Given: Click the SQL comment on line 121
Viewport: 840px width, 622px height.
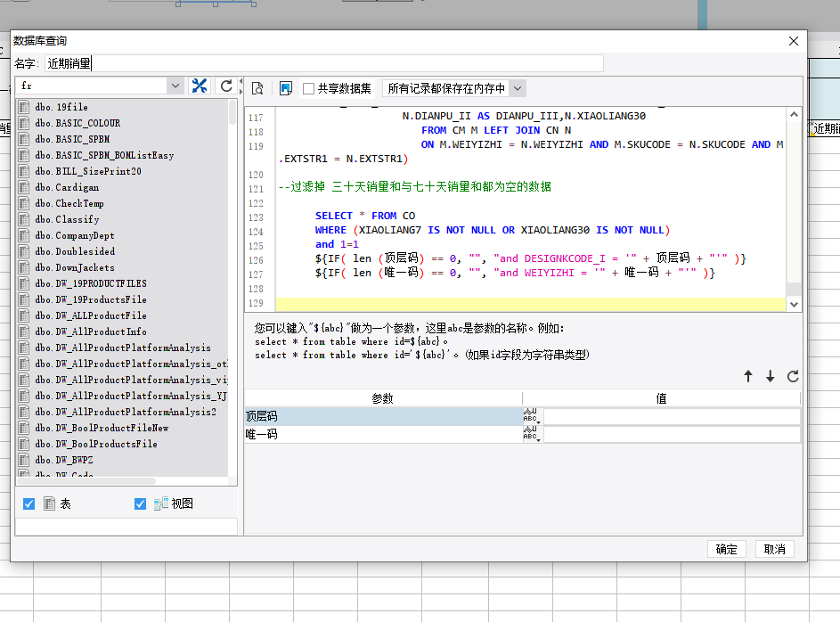Looking at the screenshot, I should 415,186.
